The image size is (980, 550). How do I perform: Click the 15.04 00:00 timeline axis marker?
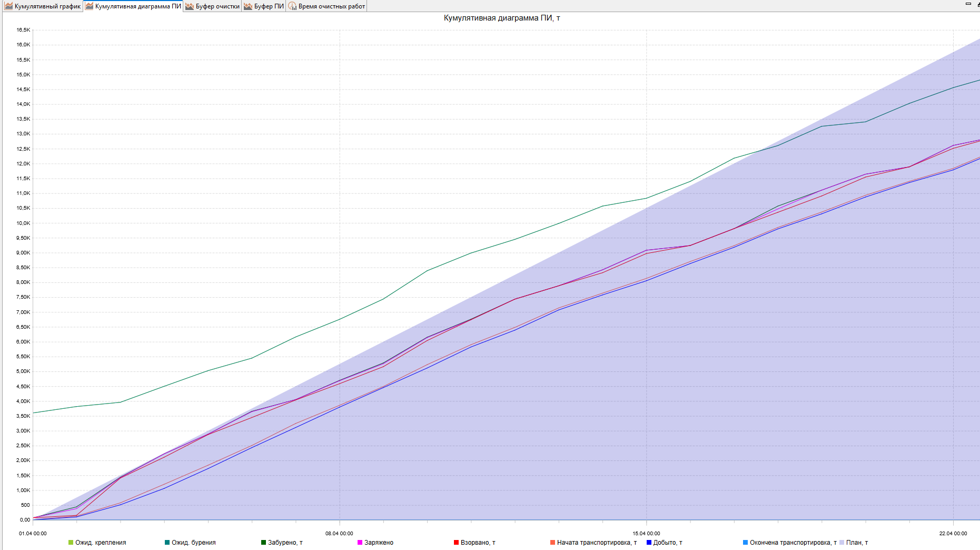coord(646,533)
